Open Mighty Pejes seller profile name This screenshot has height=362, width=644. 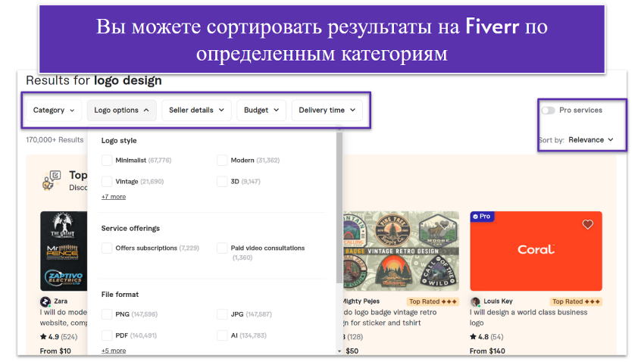pyautogui.click(x=361, y=301)
